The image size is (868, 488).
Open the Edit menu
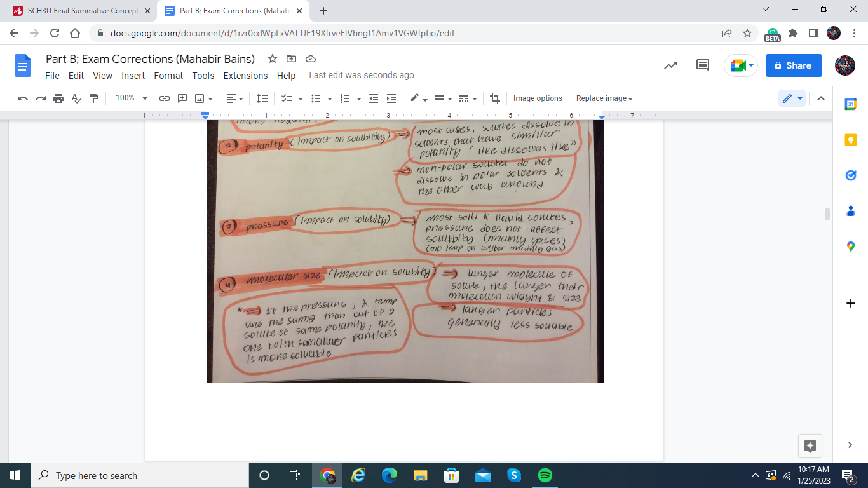(76, 76)
